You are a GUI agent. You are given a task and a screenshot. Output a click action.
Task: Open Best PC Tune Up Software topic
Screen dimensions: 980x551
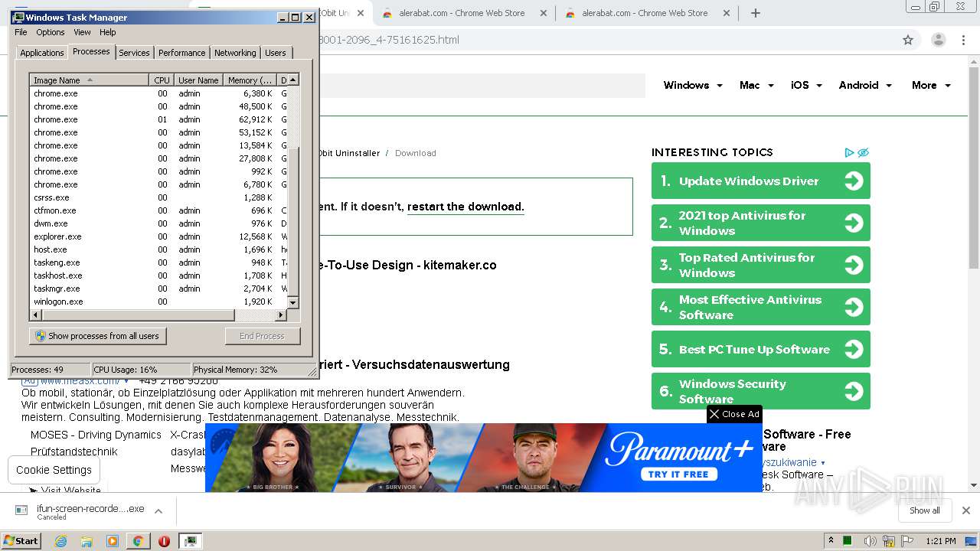[x=760, y=349]
